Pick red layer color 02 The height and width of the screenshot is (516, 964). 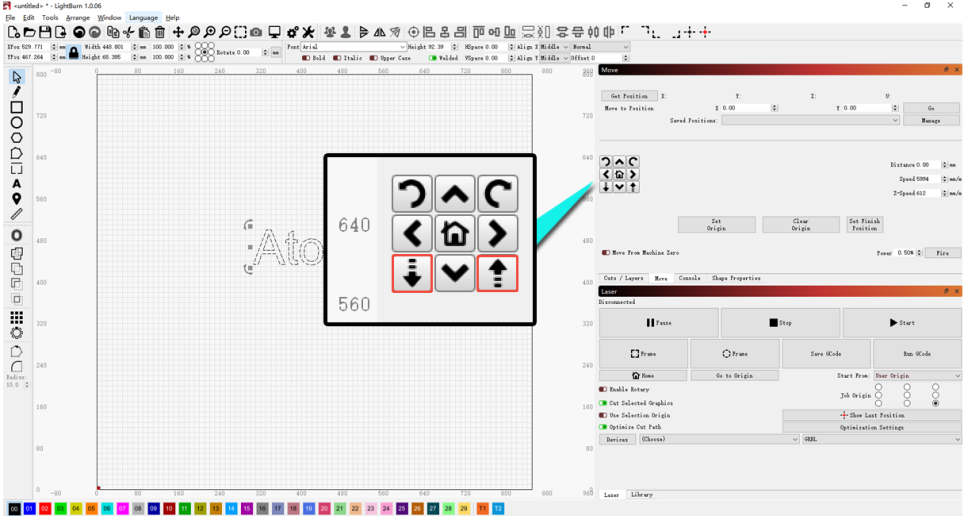[45, 509]
